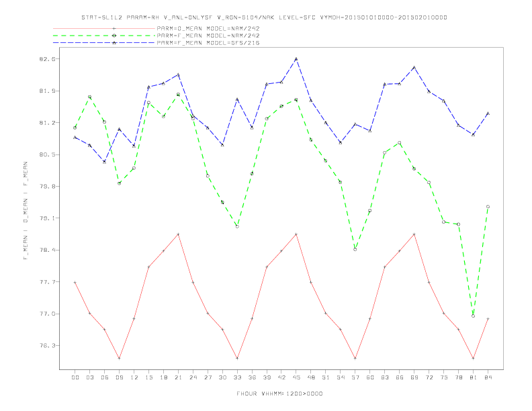Screen dimensions: 532x411
Task: Click the y-axis tick label 80.5
Action: pyautogui.click(x=46, y=154)
